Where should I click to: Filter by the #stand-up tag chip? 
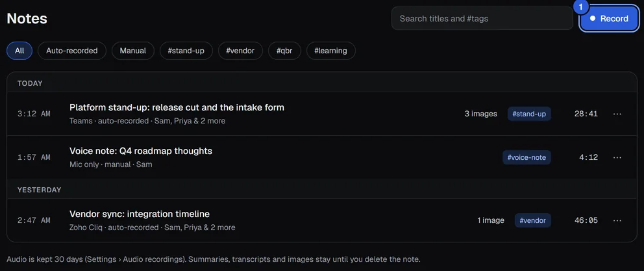click(186, 51)
